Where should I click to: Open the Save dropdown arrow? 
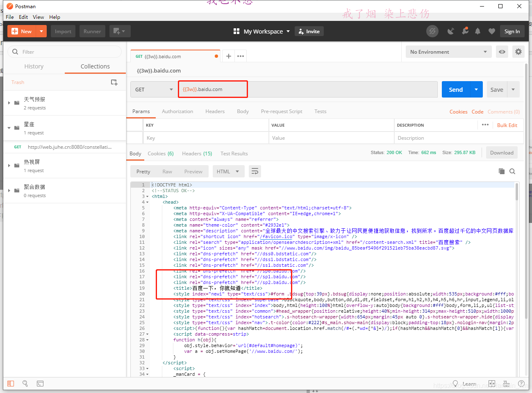[513, 89]
